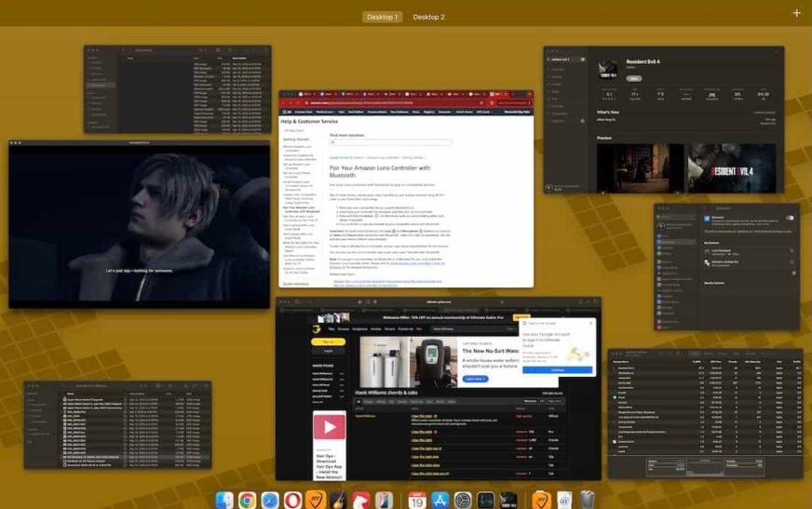Image resolution: width=812 pixels, height=509 pixels.
Task: Open GarageBand guitar icon in Dock
Action: (x=338, y=501)
